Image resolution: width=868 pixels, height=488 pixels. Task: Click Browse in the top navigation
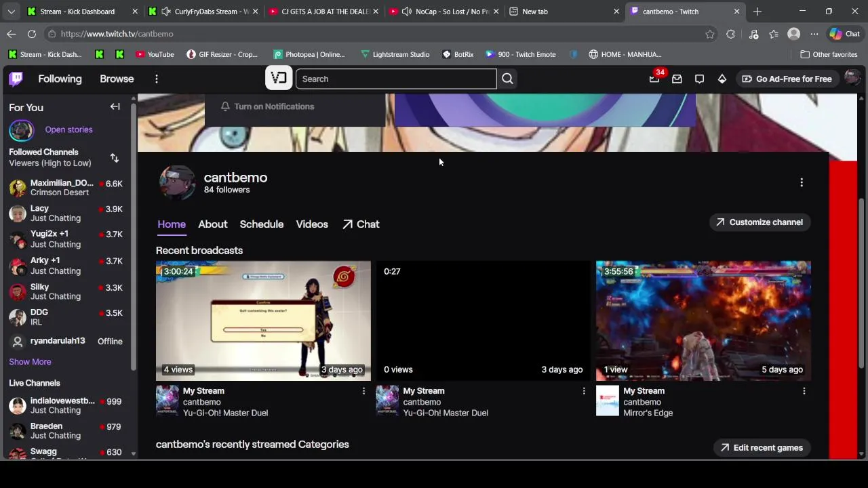click(x=117, y=79)
